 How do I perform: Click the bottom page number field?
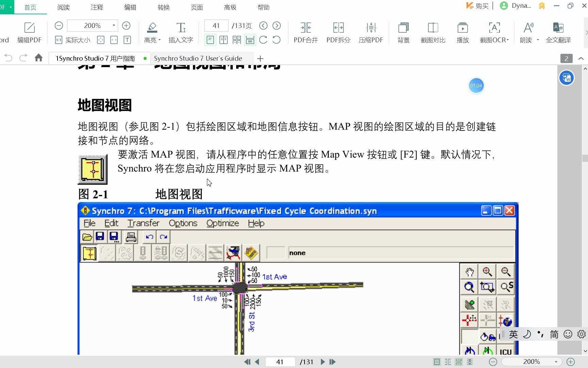point(280,362)
